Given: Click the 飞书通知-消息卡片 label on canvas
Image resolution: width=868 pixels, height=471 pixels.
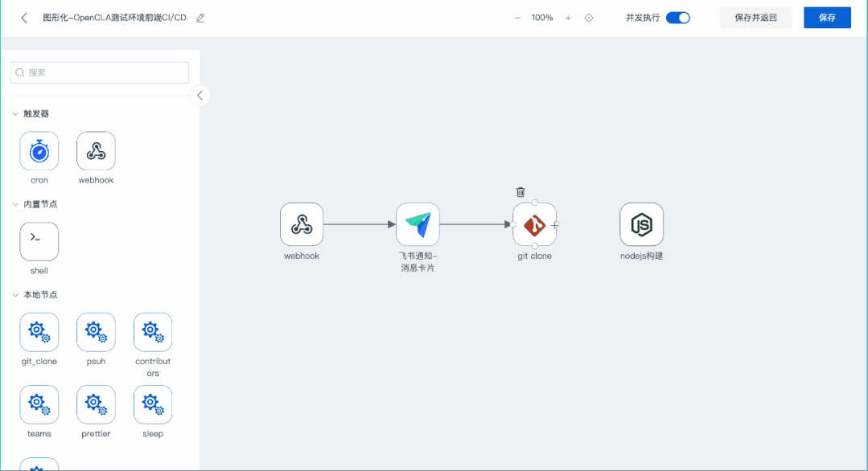Looking at the screenshot, I should pyautogui.click(x=418, y=262).
